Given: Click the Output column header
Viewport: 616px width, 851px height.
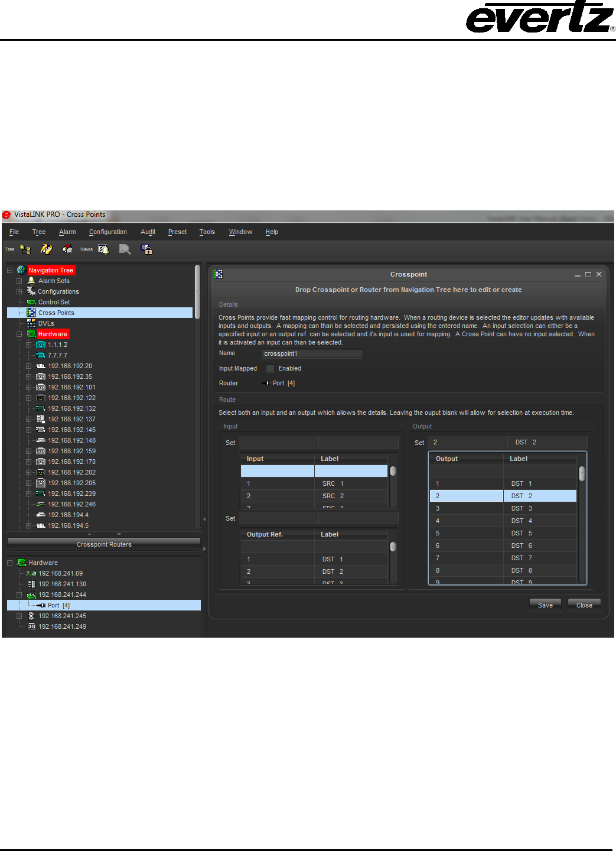Looking at the screenshot, I should click(x=467, y=459).
